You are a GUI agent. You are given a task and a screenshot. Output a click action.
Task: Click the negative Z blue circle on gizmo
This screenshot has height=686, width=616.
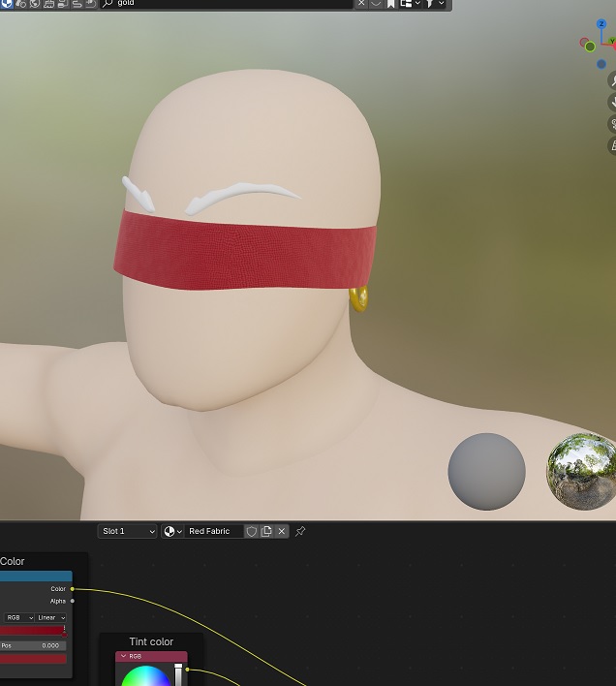tap(601, 64)
